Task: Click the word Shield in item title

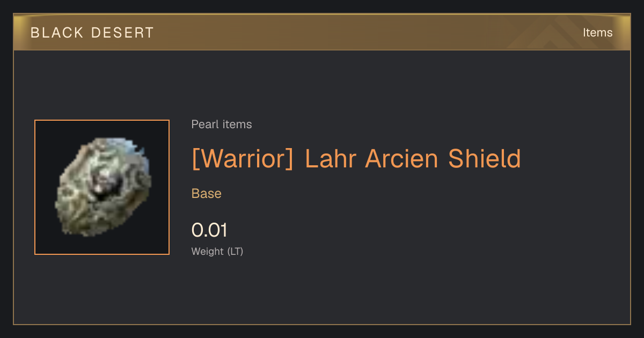Action: click(485, 159)
